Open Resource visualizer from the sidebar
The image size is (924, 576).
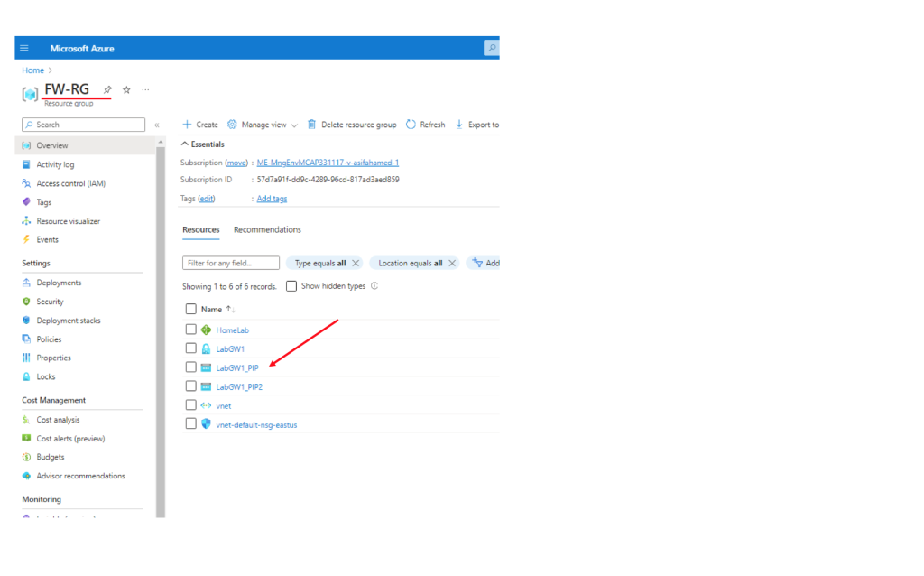(68, 221)
